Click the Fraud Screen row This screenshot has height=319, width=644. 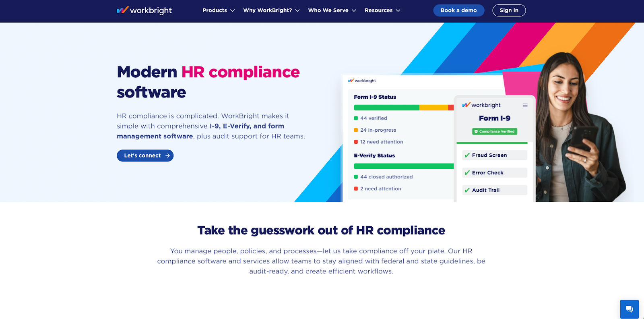click(495, 155)
